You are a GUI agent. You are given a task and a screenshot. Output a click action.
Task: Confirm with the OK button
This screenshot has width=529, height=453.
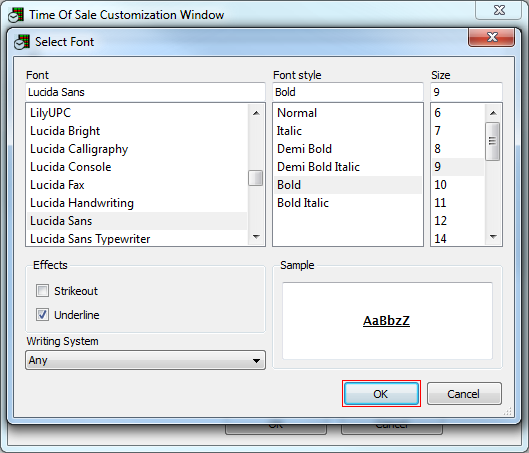pos(381,394)
